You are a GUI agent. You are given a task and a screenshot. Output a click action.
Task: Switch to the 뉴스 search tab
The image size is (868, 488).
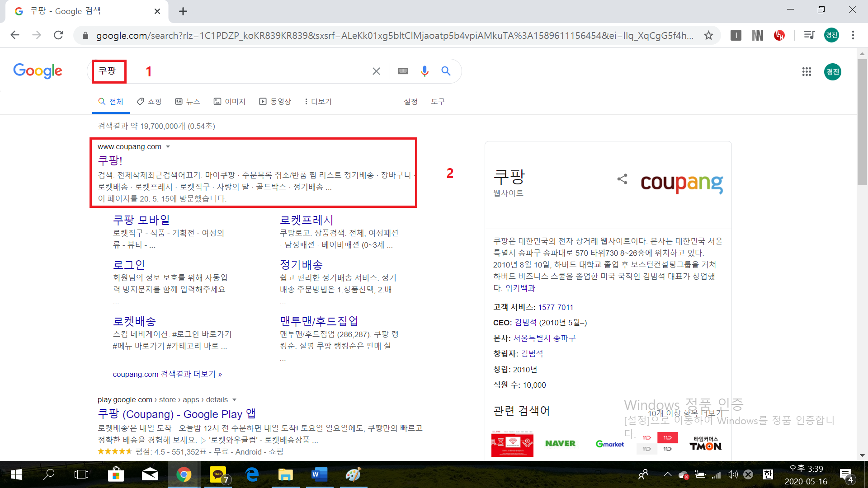click(188, 102)
